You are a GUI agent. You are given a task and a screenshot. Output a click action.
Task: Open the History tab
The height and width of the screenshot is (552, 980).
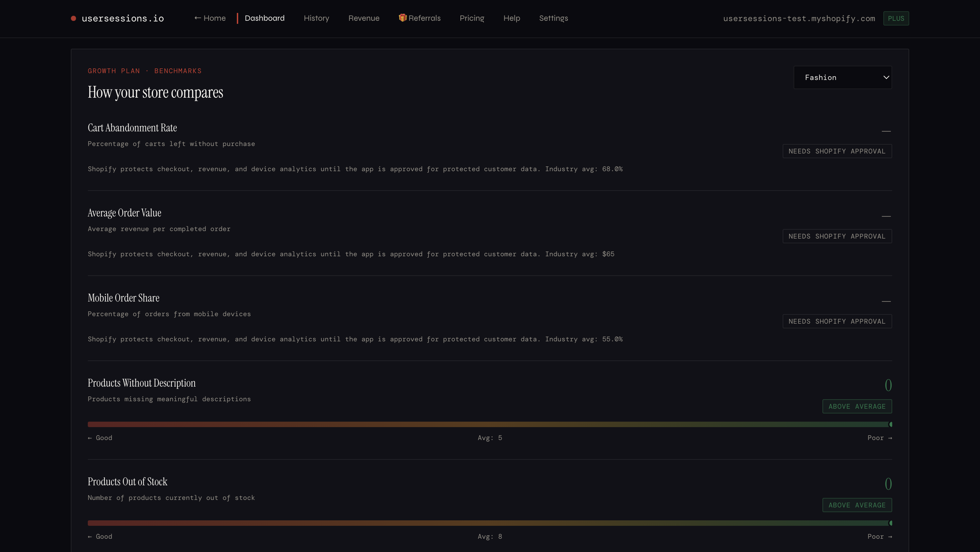316,18
